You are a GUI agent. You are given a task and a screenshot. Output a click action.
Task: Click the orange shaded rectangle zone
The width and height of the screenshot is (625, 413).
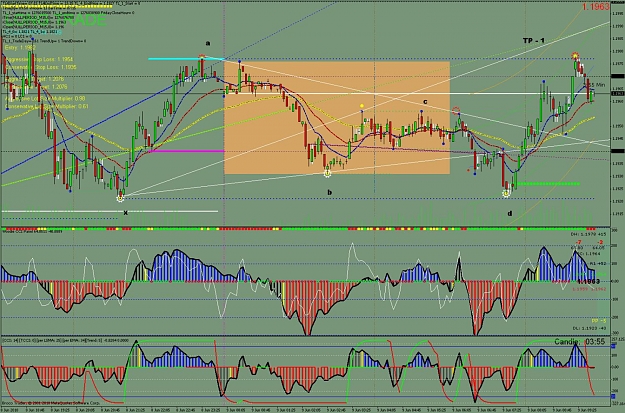[337, 118]
